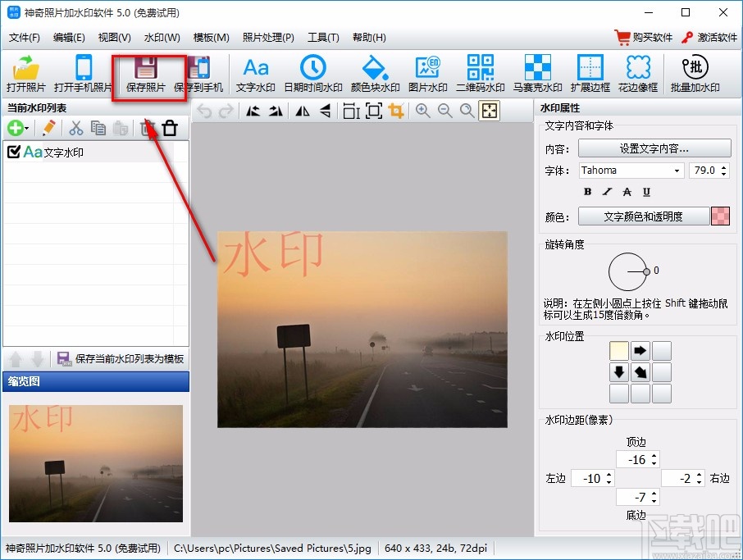Copy the selected watermark

pyautogui.click(x=98, y=128)
